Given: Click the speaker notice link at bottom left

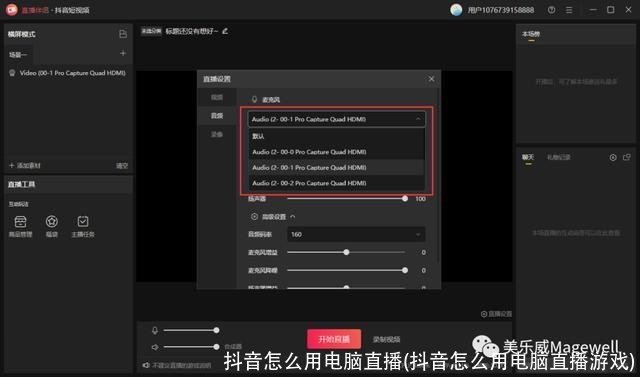Looking at the screenshot, I should click(x=177, y=365).
